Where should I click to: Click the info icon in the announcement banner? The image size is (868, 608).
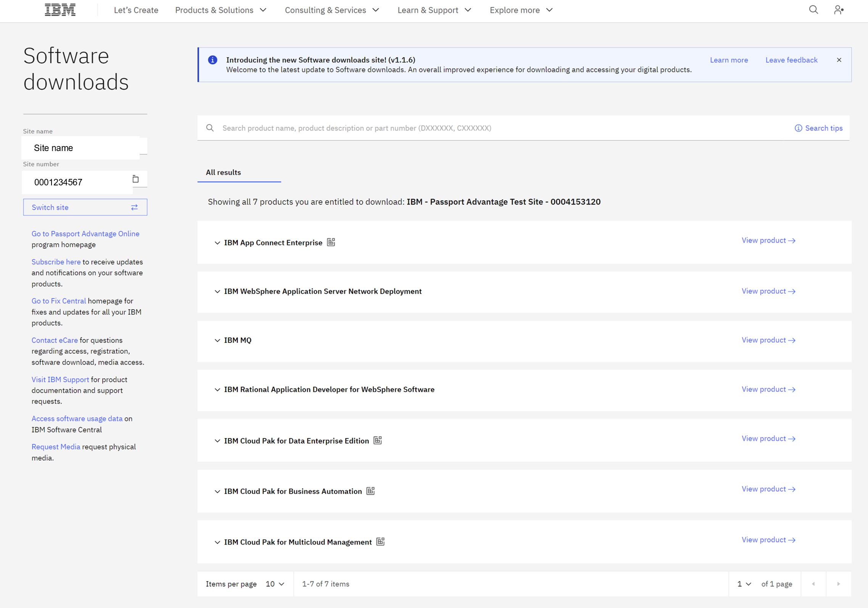tap(213, 60)
